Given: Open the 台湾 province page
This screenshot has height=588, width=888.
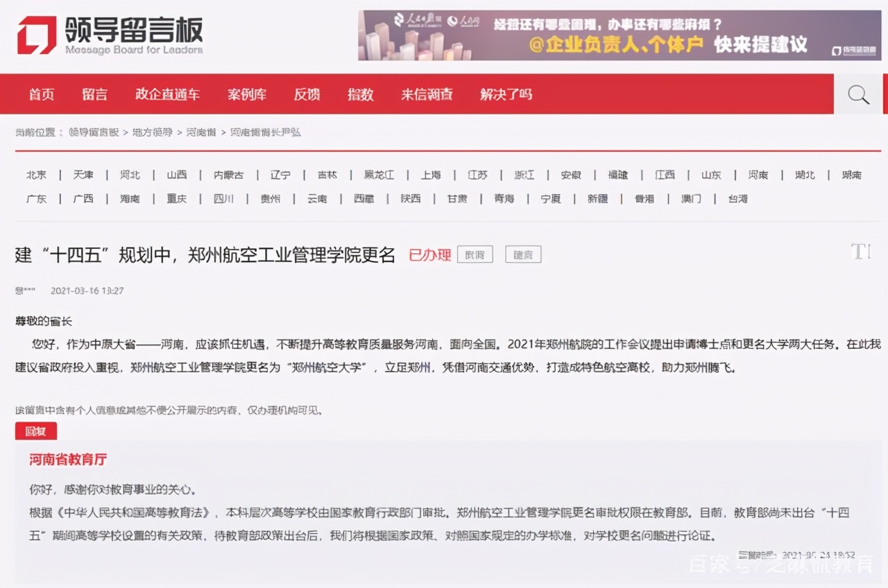Looking at the screenshot, I should click(x=737, y=198).
